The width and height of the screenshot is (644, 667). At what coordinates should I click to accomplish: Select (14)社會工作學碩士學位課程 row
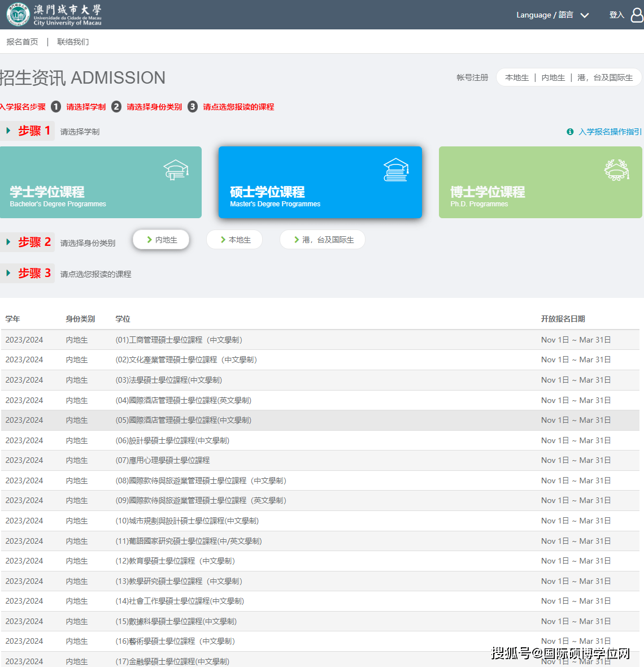tap(320, 601)
